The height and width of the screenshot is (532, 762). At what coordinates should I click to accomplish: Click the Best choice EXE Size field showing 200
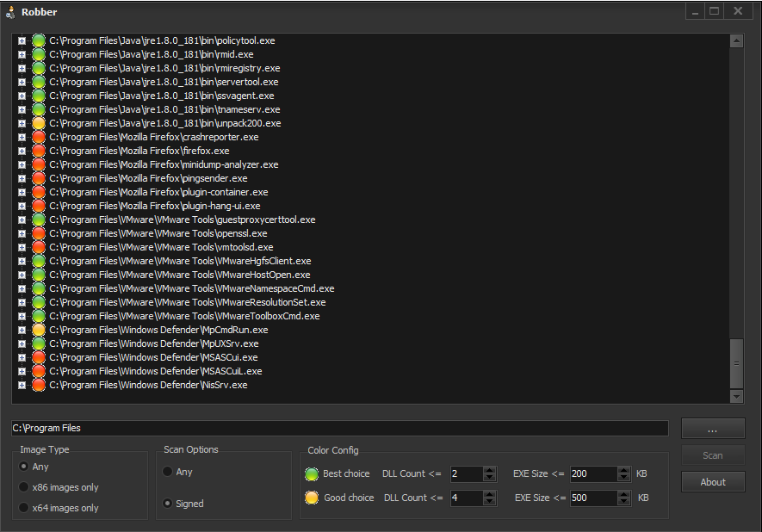tap(594, 473)
